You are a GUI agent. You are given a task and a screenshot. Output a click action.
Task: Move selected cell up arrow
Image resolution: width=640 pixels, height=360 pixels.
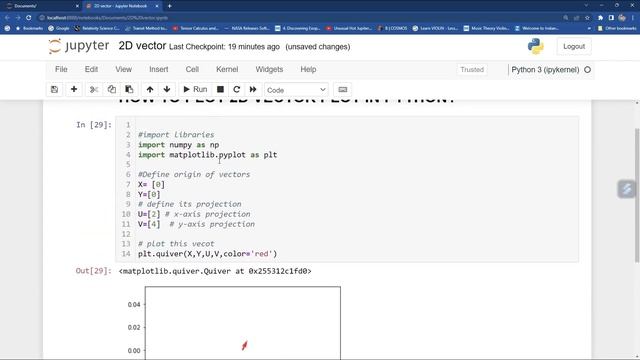click(150, 89)
